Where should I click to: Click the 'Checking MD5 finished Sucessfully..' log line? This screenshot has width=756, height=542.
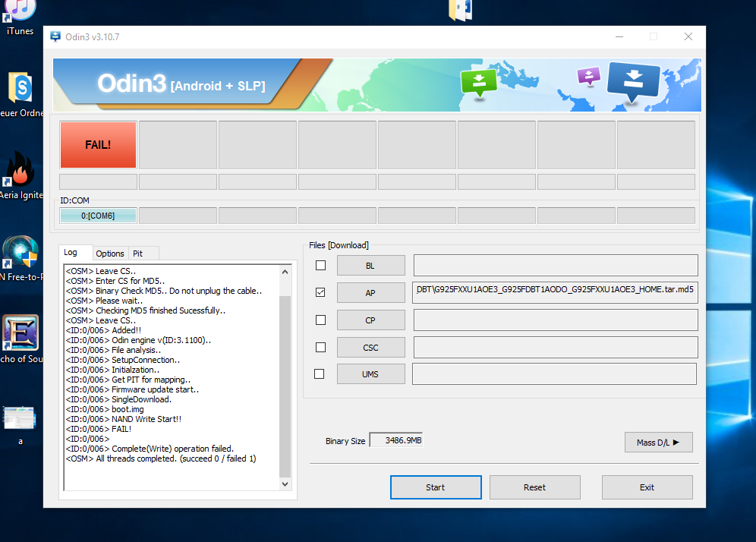[x=146, y=310]
